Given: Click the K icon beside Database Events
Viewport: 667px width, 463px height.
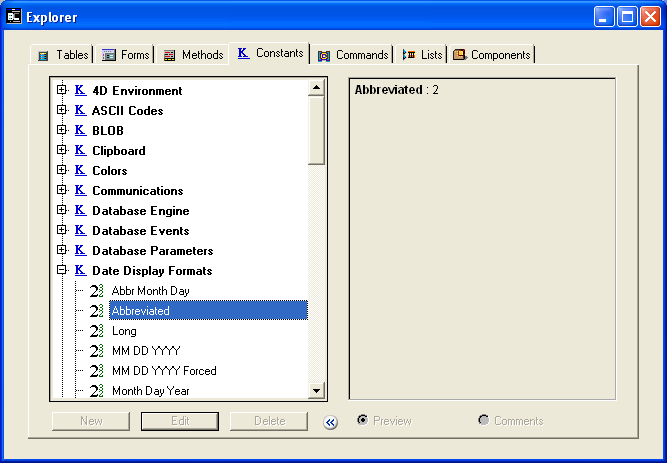Looking at the screenshot, I should pos(80,231).
